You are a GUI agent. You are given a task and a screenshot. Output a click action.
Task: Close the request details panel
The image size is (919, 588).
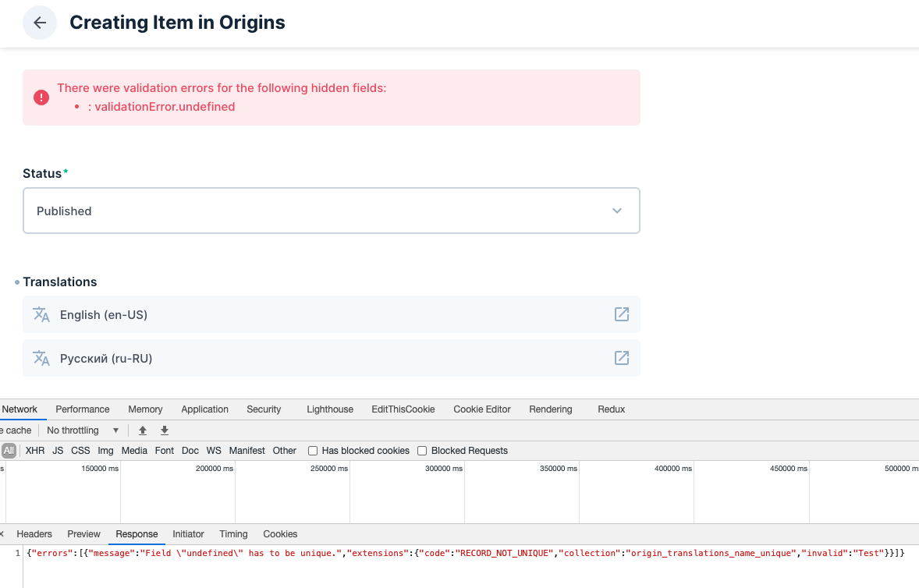coord(2,533)
